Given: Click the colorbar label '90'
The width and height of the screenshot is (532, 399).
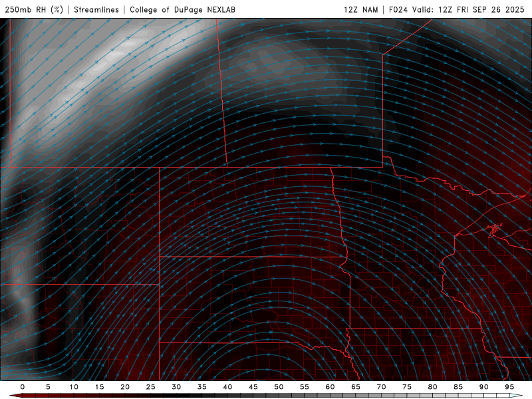Looking at the screenshot, I should pyautogui.click(x=483, y=387).
